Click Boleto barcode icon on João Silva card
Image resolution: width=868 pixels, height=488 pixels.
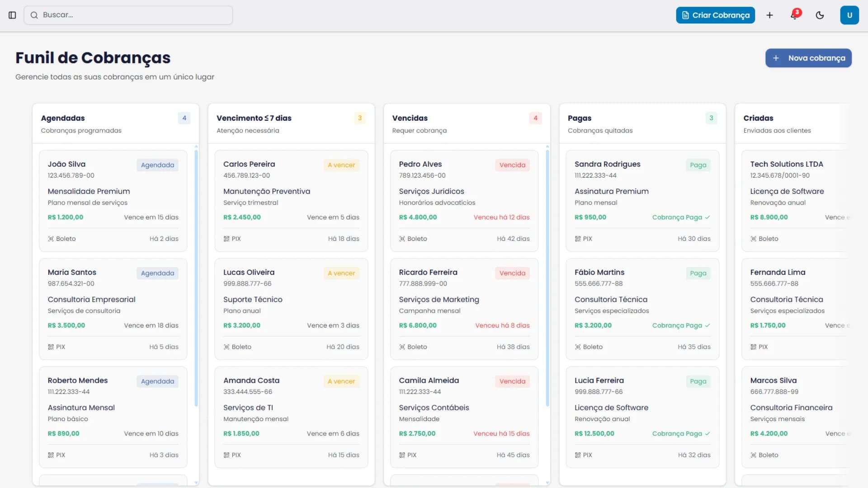pyautogui.click(x=51, y=239)
